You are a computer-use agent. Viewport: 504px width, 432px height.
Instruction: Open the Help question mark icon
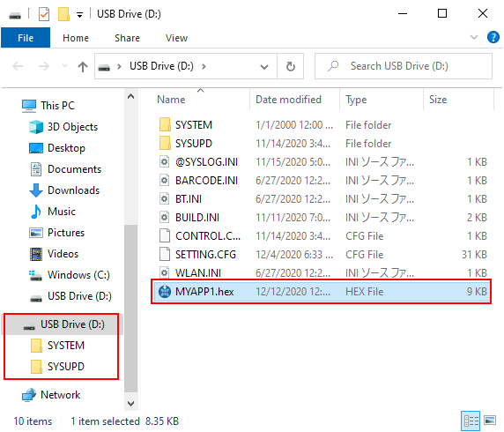[x=493, y=37]
